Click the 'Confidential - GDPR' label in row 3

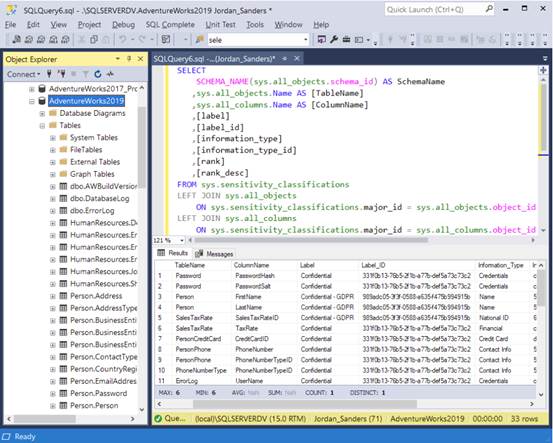(x=327, y=297)
